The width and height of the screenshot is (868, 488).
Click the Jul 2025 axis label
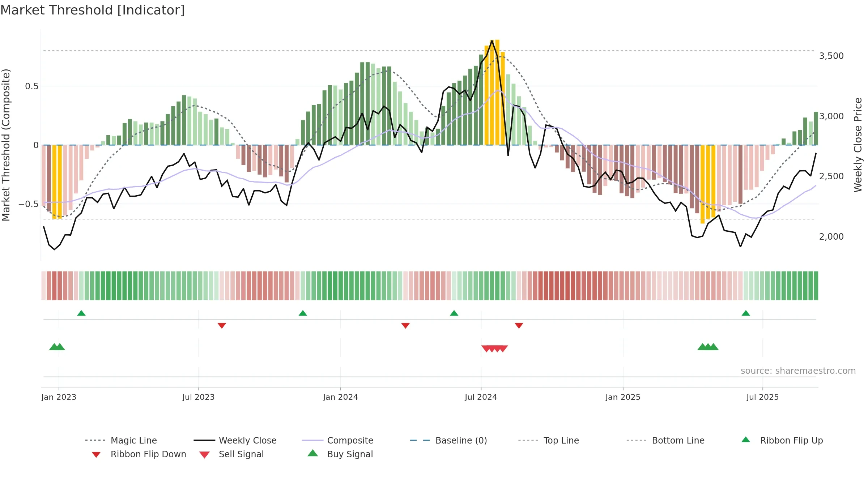(762, 397)
